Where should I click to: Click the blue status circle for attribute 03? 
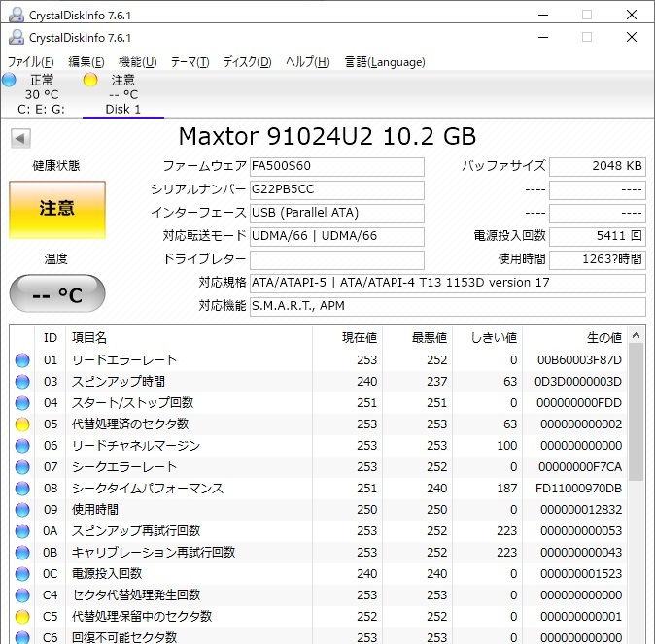coord(22,382)
